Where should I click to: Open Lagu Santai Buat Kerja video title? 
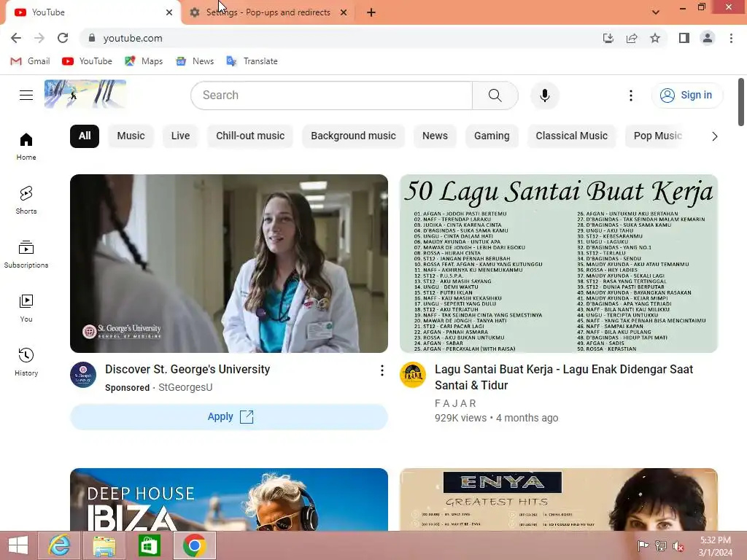(x=564, y=377)
